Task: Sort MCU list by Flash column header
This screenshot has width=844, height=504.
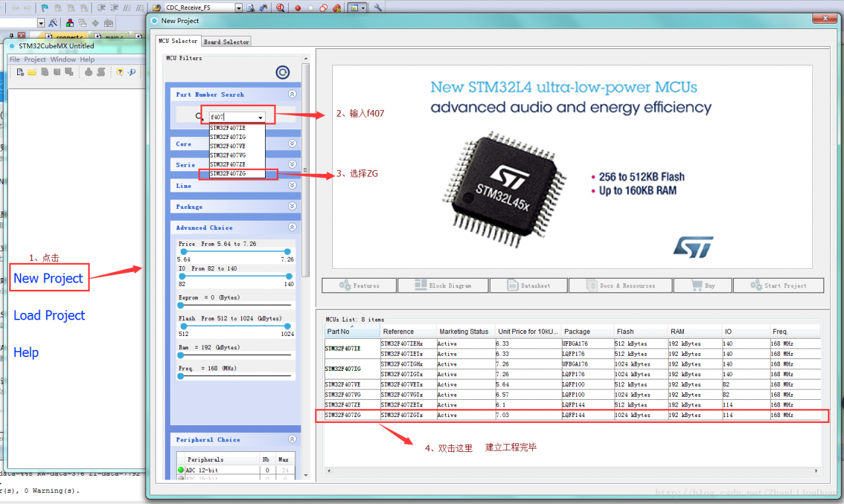Action: point(640,331)
